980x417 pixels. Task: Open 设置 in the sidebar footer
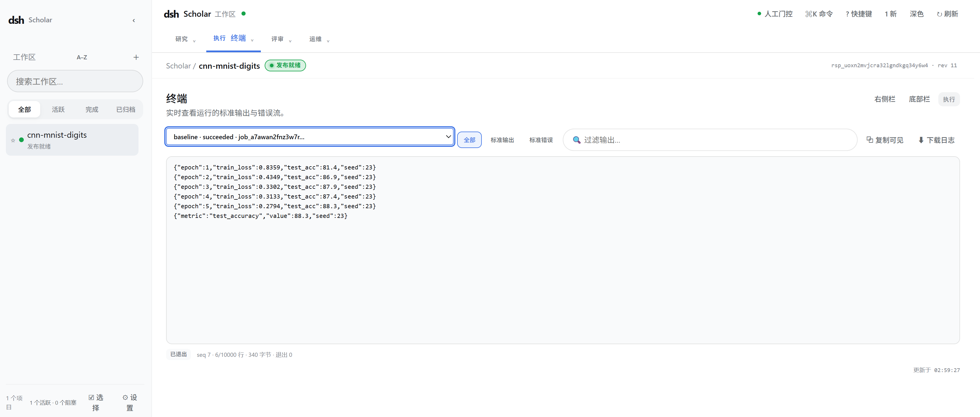tap(130, 403)
